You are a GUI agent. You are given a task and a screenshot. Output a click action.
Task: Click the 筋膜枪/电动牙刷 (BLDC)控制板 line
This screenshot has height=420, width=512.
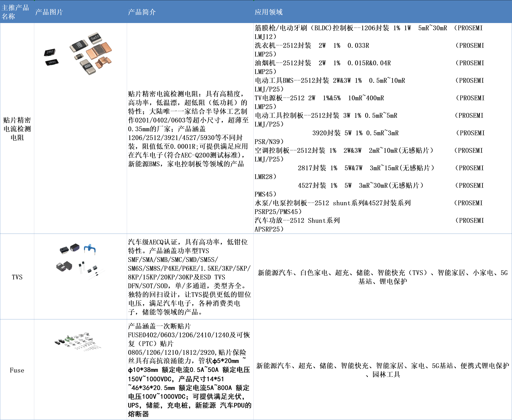coord(369,28)
